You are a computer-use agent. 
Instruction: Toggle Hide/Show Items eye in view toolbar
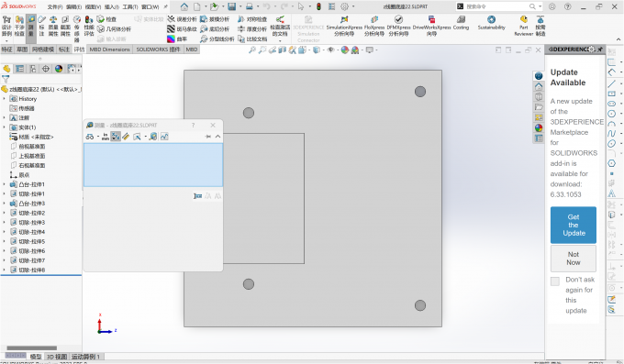pyautogui.click(x=330, y=50)
